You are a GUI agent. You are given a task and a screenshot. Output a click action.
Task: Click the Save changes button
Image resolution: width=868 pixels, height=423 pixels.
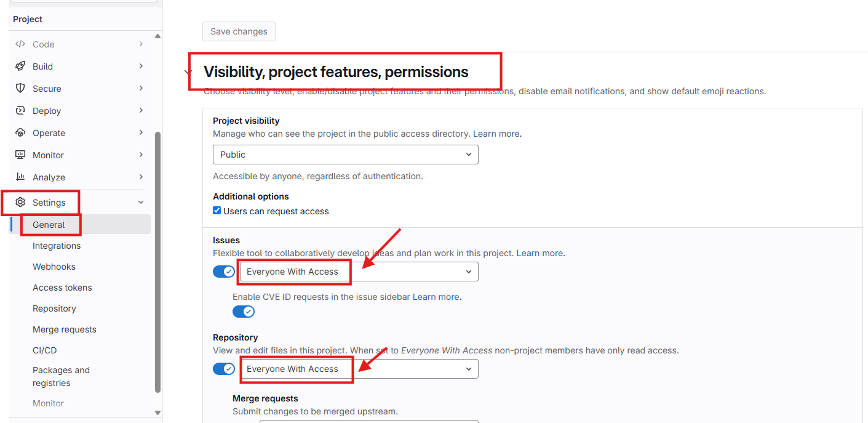(239, 31)
